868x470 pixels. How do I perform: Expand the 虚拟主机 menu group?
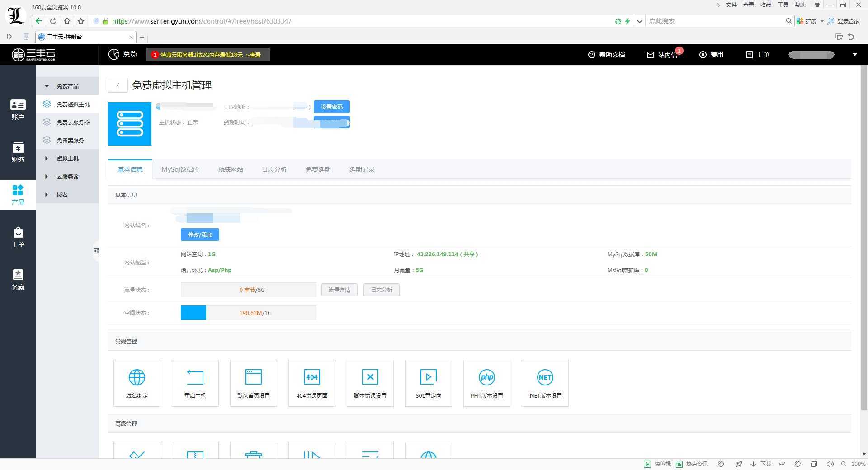point(68,158)
